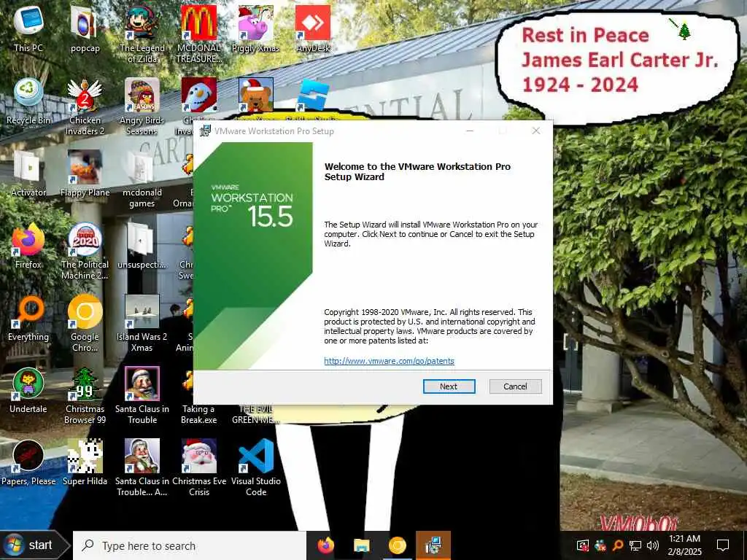
Task: Select the teddy bear Santa hat shortcut
Action: point(256,96)
